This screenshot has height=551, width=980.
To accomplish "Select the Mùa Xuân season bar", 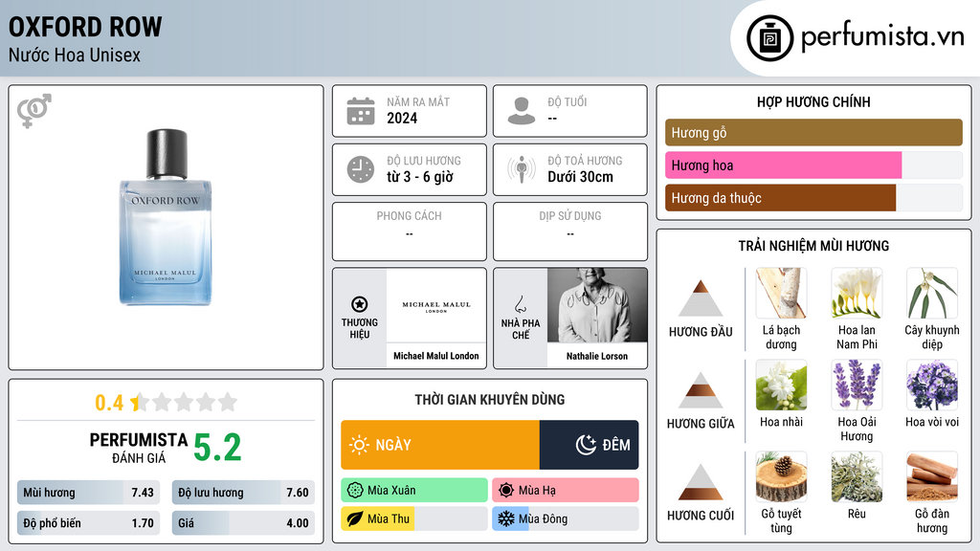I will coord(414,491).
